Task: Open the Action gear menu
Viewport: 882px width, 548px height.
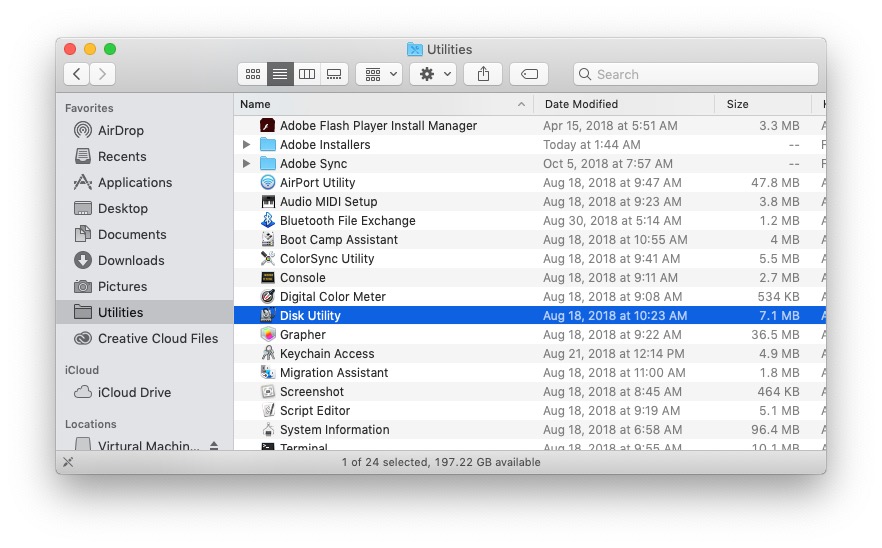Action: [x=433, y=74]
